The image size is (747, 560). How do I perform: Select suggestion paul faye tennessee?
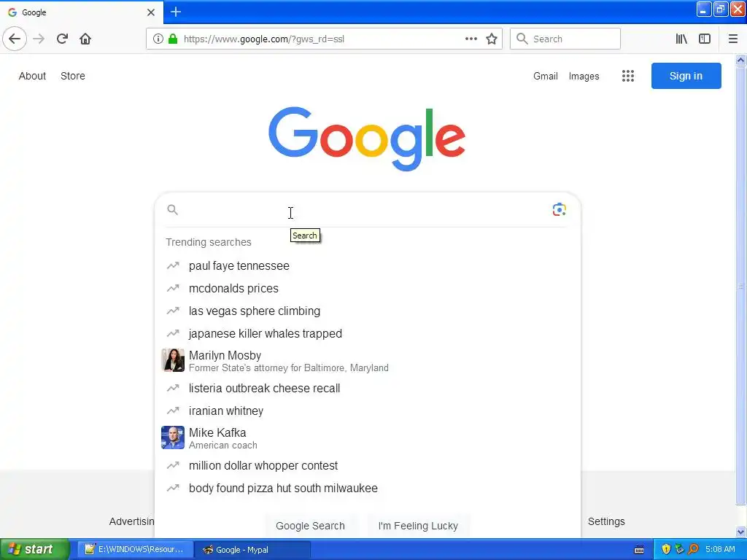368,265
